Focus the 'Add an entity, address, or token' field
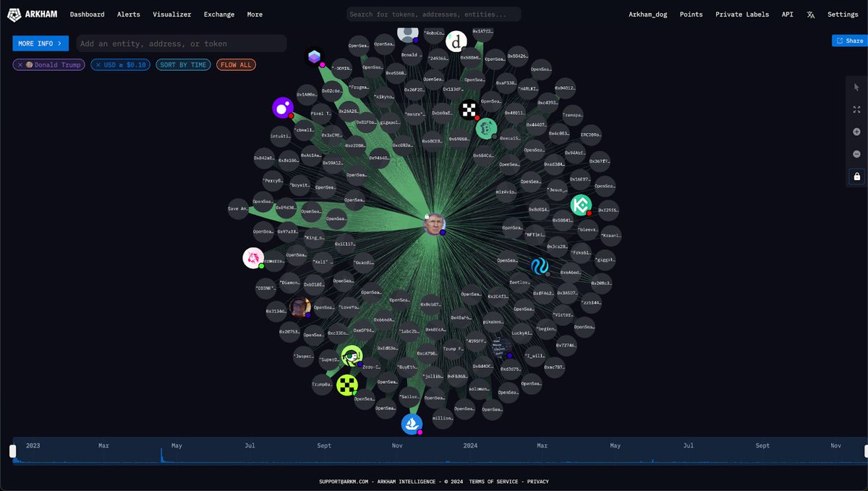 [182, 43]
